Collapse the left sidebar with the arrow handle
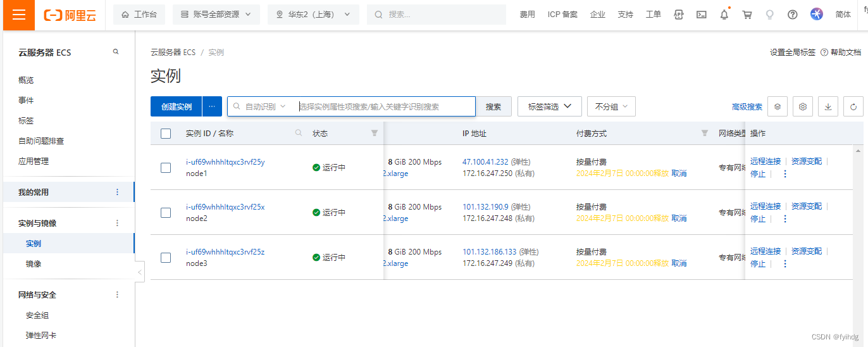Image resolution: width=868 pixels, height=347 pixels. pos(140,272)
